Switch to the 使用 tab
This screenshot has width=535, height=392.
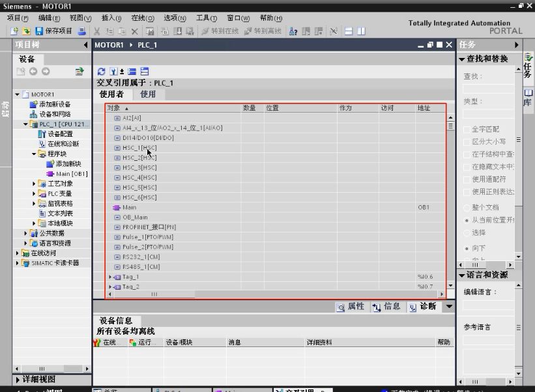(x=148, y=94)
